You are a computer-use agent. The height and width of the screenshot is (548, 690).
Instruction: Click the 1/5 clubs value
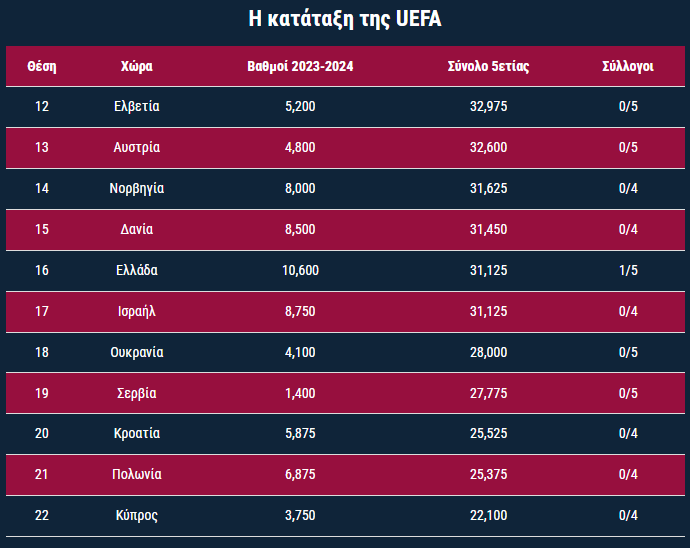point(628,270)
